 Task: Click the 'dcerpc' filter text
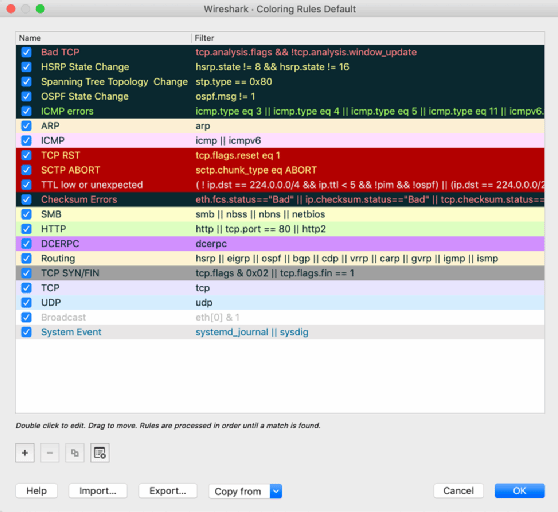click(211, 244)
